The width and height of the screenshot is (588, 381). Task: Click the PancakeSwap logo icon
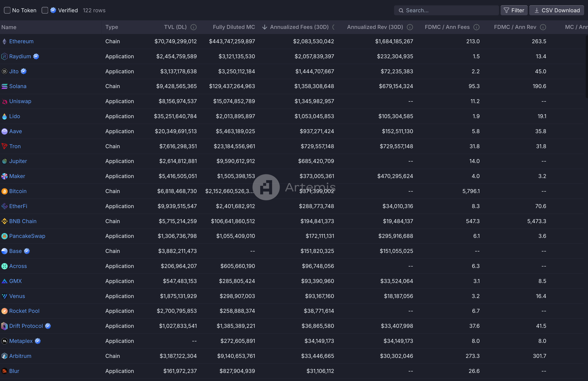[4, 236]
